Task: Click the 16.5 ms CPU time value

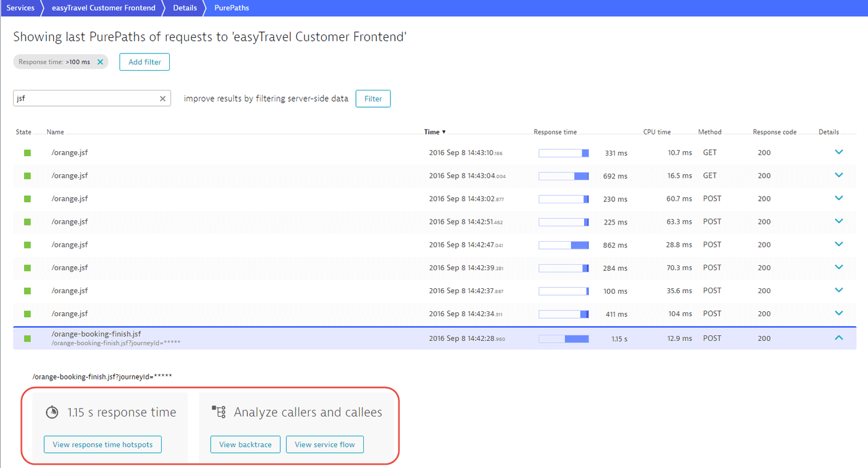Action: point(680,175)
